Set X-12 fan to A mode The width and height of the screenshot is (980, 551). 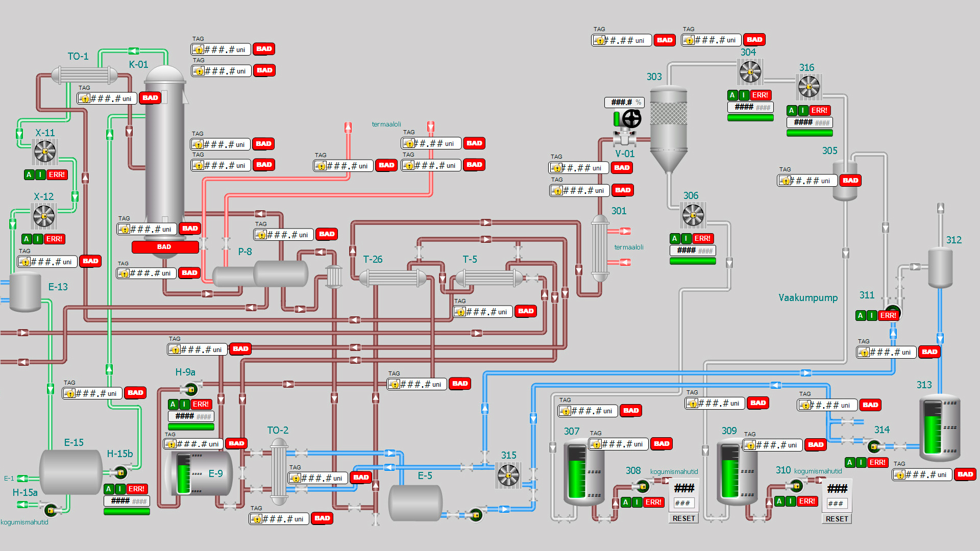[27, 239]
